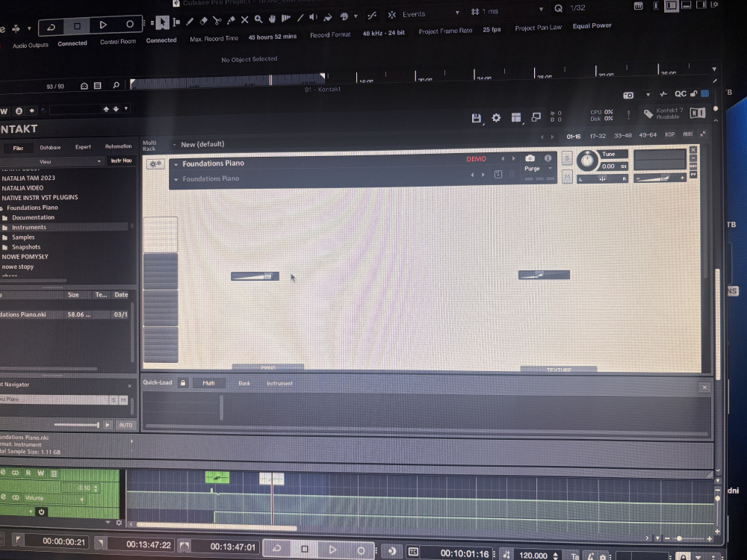Open NATALIA TAM 2023 folder
747x560 pixels.
click(x=28, y=178)
